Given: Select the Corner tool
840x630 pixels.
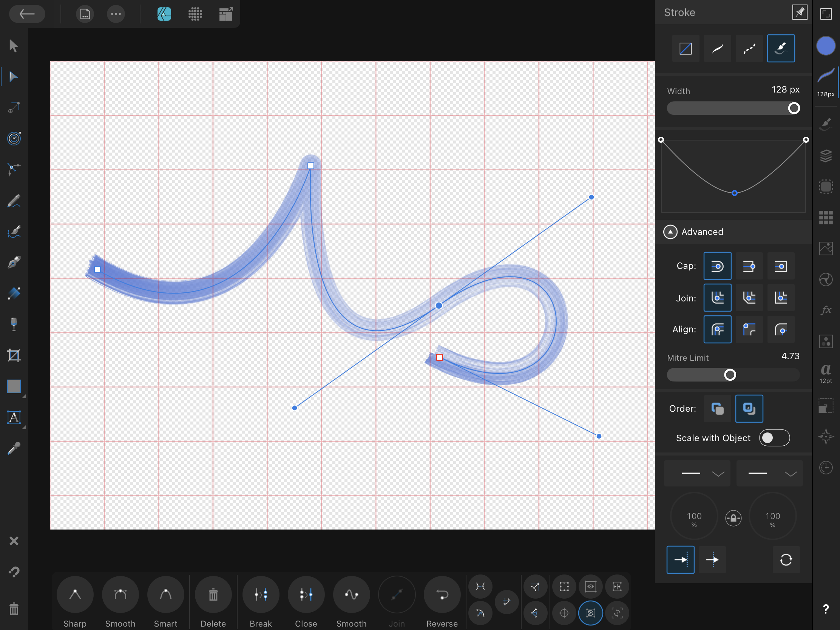Looking at the screenshot, I should (x=14, y=169).
